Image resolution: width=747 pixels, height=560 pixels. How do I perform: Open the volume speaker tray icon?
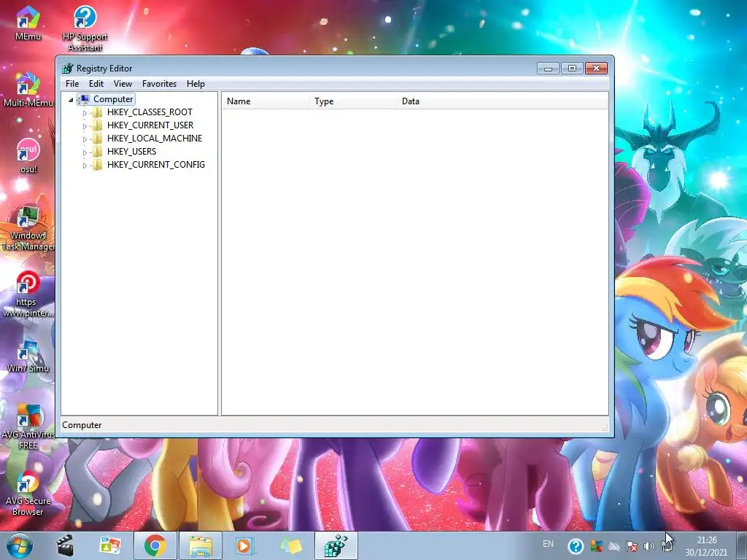649,546
